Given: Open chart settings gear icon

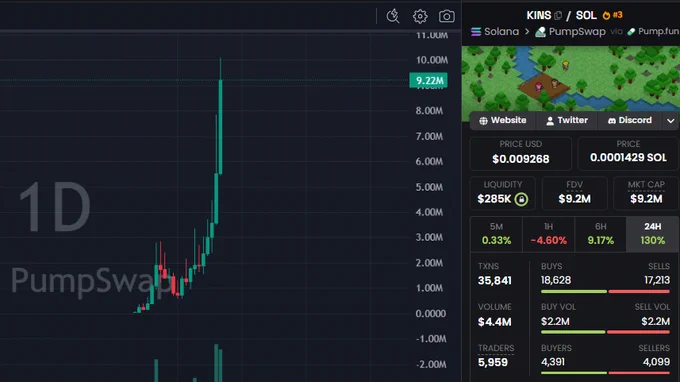Looking at the screenshot, I should click(x=420, y=16).
